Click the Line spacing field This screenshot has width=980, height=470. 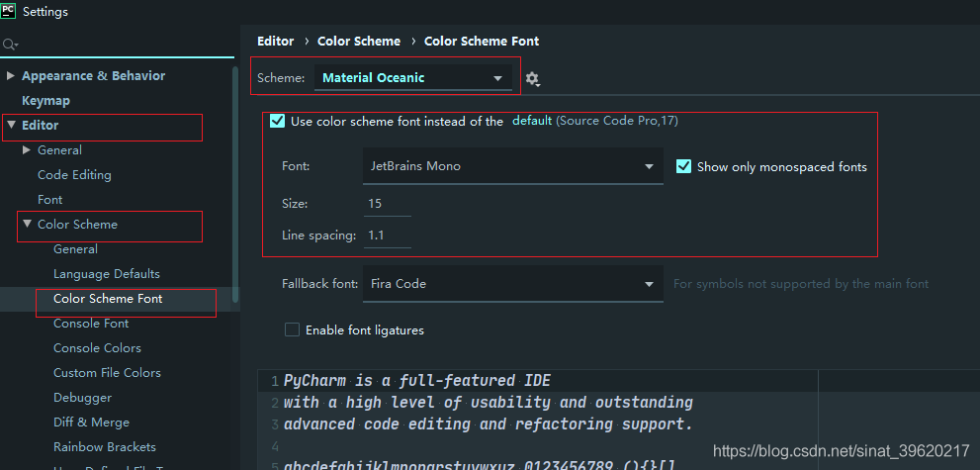click(x=387, y=235)
